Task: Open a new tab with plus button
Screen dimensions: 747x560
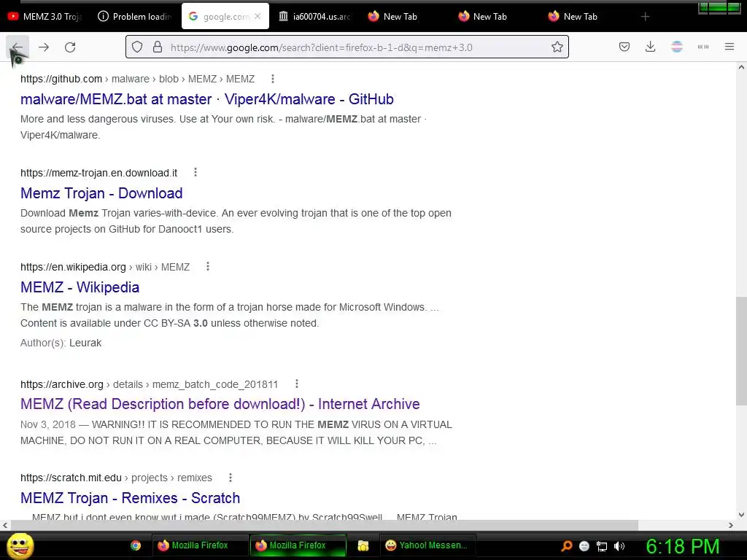Action: click(645, 17)
